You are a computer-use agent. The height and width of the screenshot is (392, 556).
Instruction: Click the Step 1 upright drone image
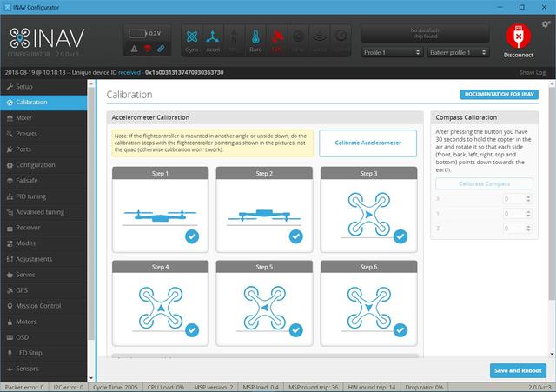[160, 216]
